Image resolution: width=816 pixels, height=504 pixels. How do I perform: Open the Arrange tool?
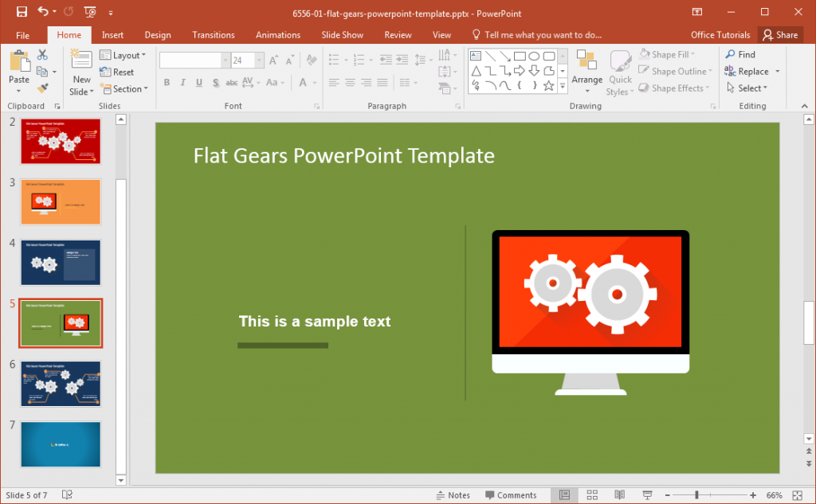pyautogui.click(x=587, y=71)
